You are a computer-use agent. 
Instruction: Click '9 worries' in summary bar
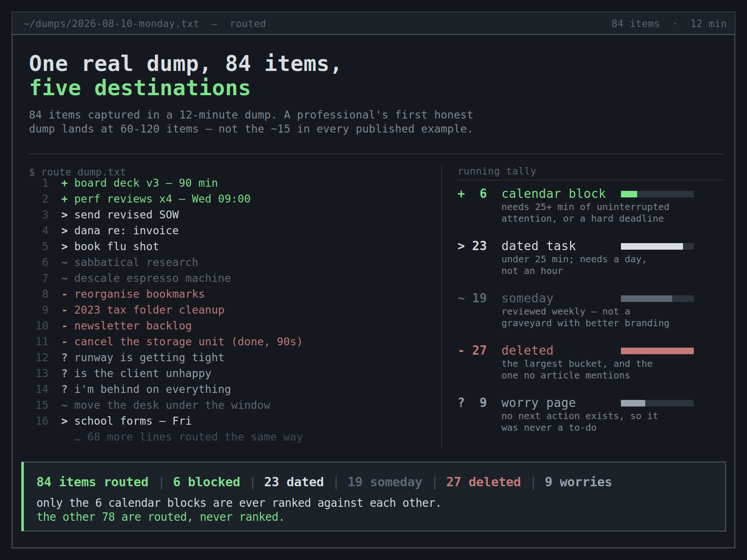tap(578, 482)
